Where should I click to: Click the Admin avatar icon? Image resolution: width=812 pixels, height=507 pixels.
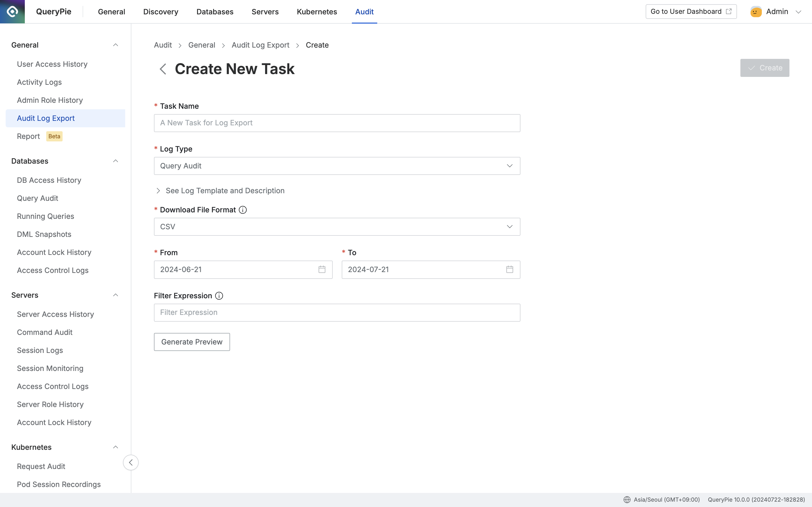756,12
